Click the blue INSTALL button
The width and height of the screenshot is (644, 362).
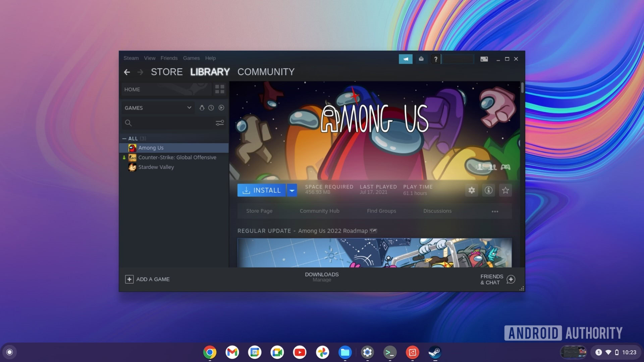point(262,190)
